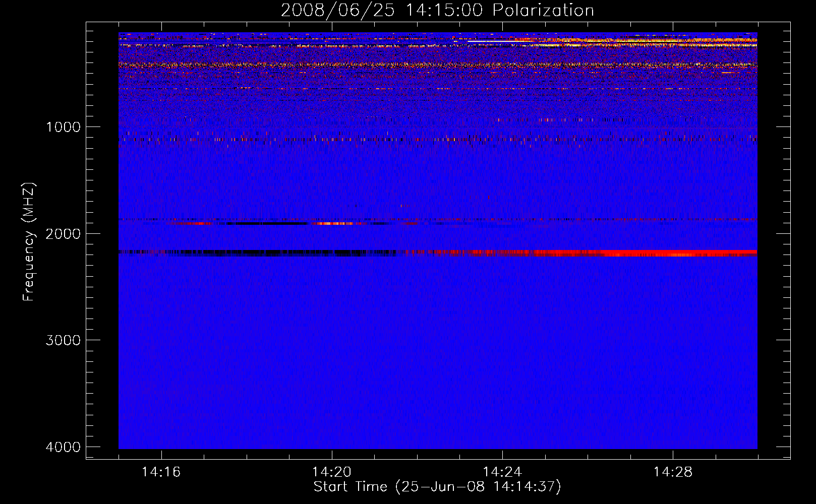Click the 4000 frequency tick label
Screen dimensions: 816x504
[63, 447]
